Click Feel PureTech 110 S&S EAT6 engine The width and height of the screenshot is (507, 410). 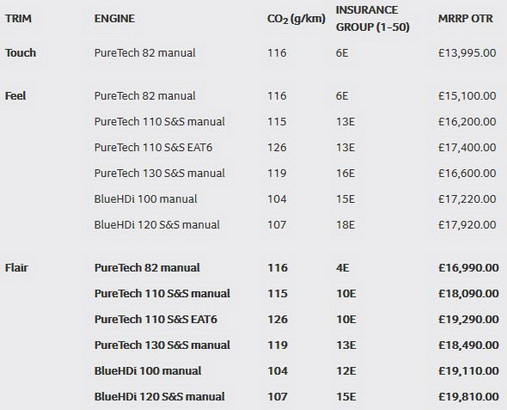click(x=153, y=147)
